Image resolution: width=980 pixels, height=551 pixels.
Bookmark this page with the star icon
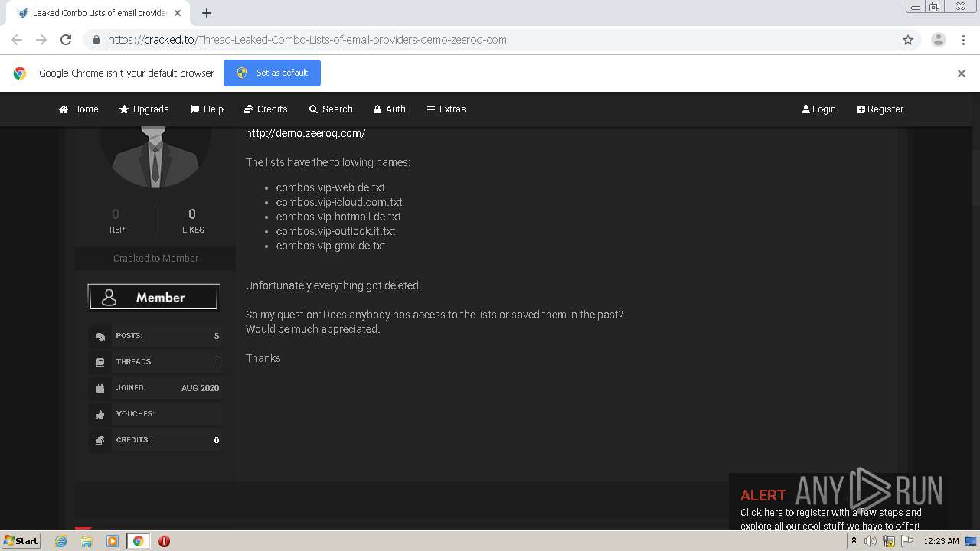coord(908,40)
